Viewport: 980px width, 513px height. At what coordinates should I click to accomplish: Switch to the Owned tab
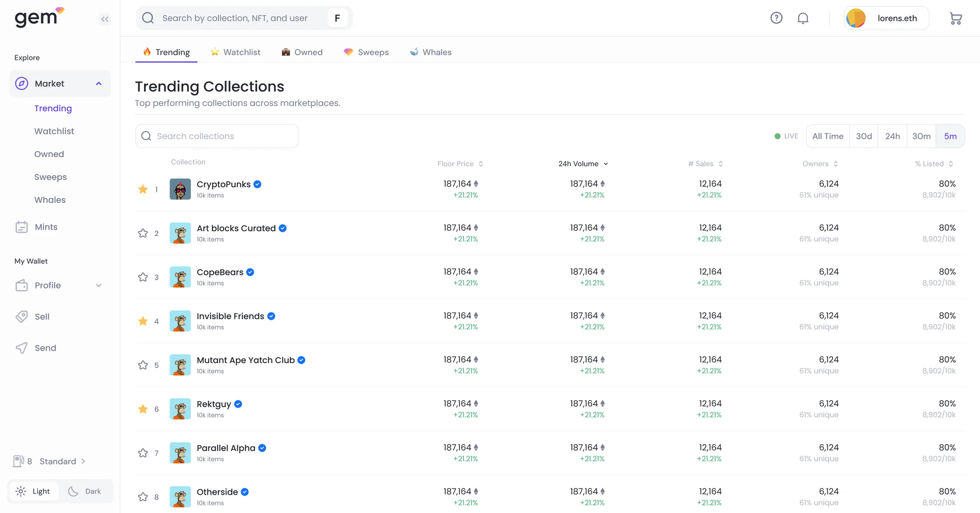point(302,52)
